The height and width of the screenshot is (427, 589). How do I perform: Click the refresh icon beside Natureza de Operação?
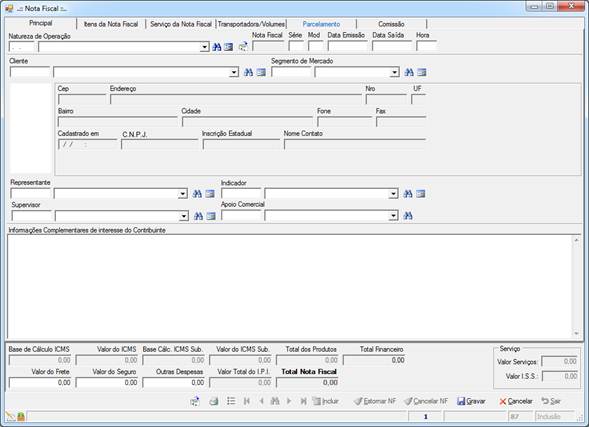pos(243,47)
